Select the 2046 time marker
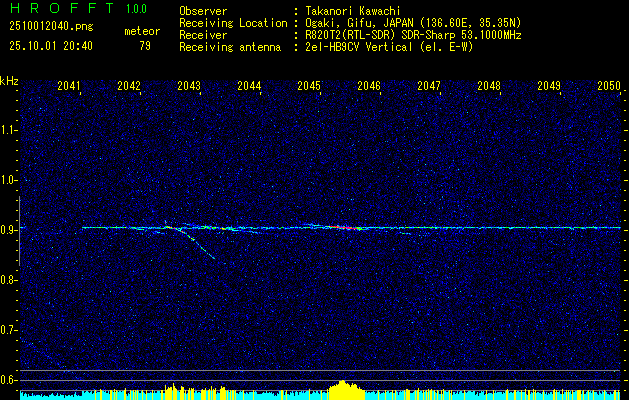 point(369,87)
